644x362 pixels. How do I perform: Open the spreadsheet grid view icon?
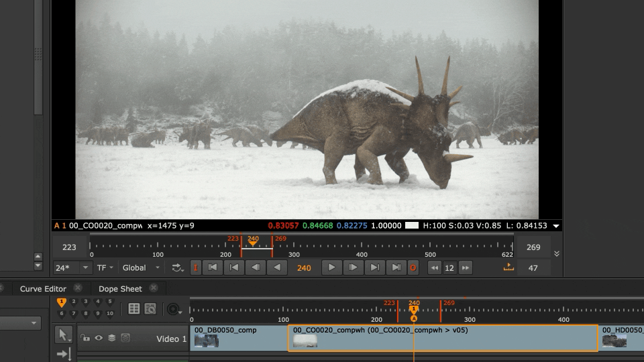coord(134,308)
